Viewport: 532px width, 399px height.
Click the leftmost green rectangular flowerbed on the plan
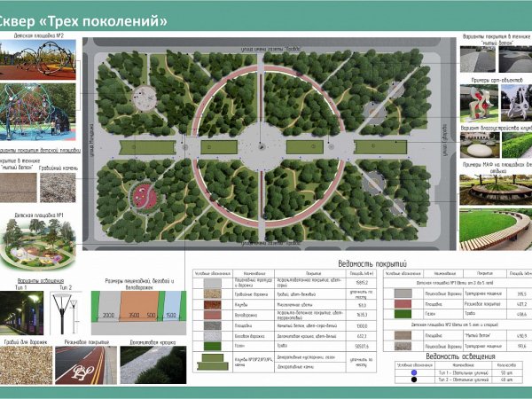[x=147, y=147]
